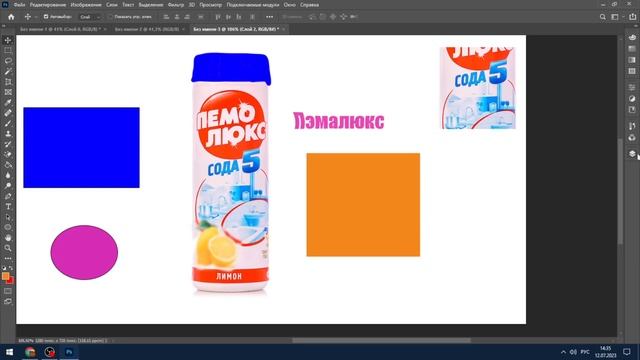Screen dimensions: 640x360
Task: Select the Dodge tool
Action: pos(8,186)
